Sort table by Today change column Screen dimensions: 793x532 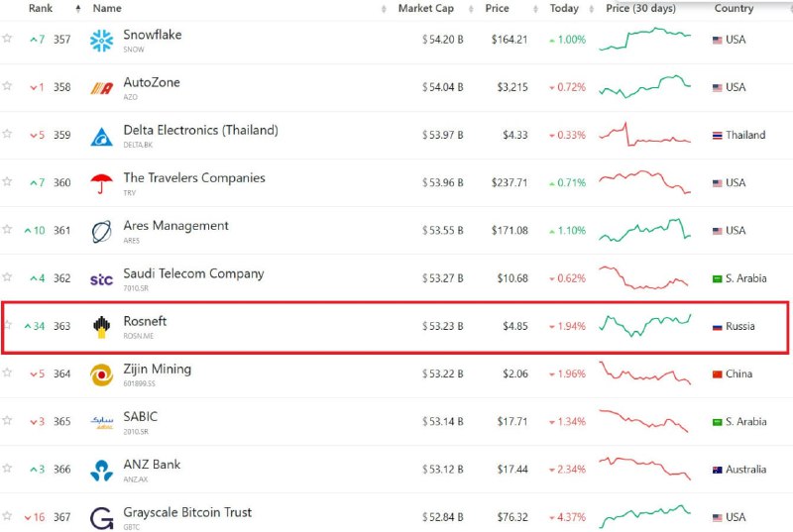click(564, 8)
